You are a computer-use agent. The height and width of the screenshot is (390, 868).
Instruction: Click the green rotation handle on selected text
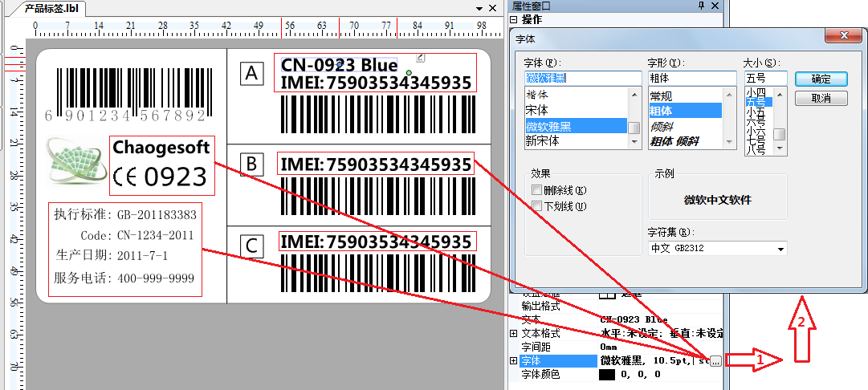[409, 72]
